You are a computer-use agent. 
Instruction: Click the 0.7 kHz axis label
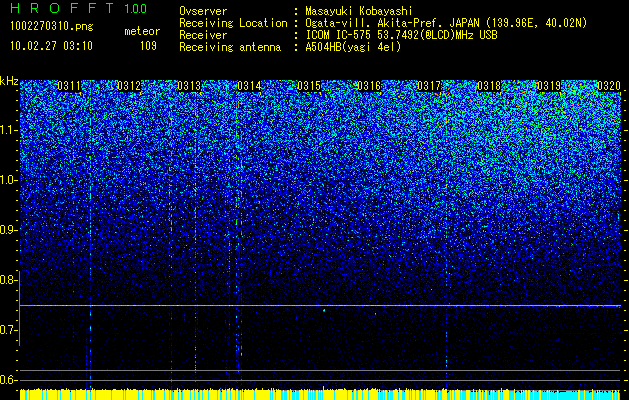click(8, 330)
